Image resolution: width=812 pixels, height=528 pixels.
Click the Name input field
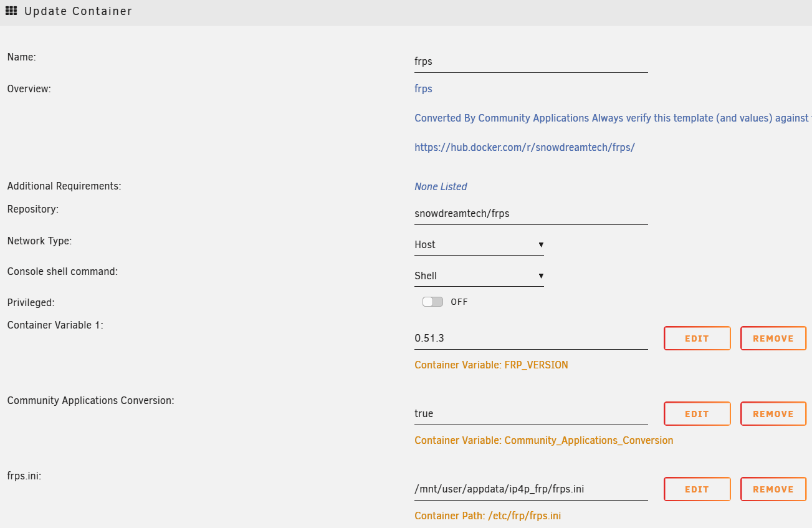point(531,62)
